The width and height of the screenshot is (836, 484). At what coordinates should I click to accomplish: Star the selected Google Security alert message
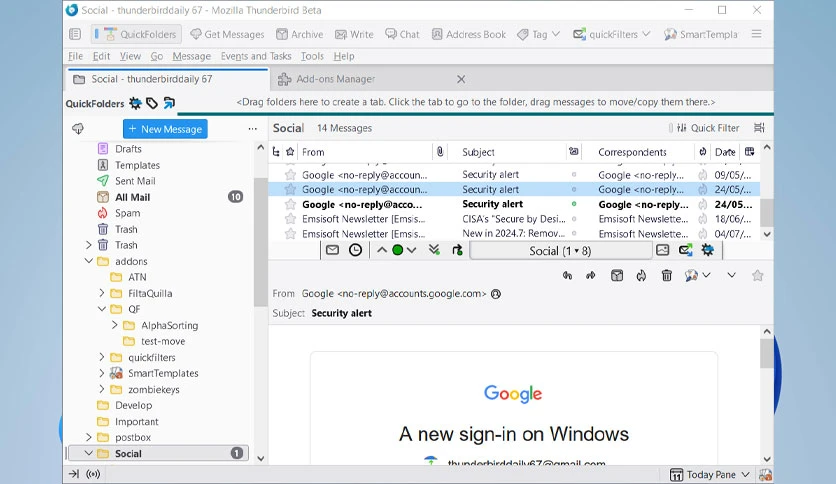(290, 189)
